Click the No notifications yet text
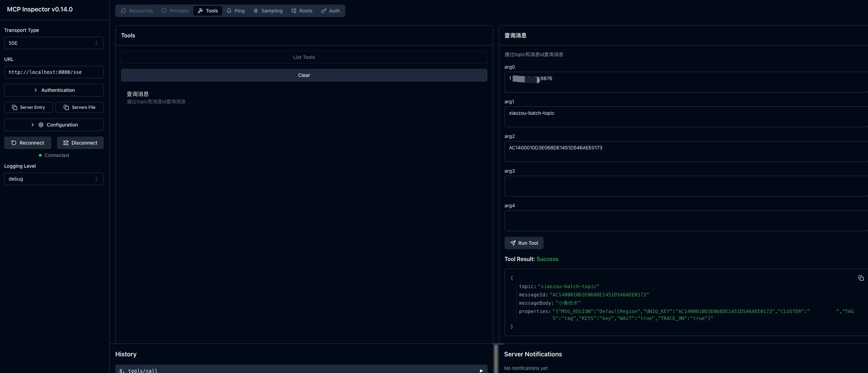 tap(526, 368)
